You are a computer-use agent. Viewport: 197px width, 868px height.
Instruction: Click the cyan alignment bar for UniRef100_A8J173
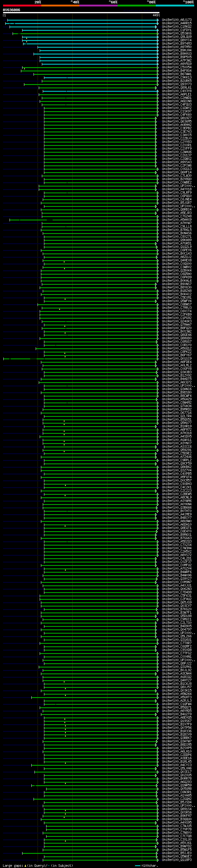pyautogui.click(x=82, y=20)
